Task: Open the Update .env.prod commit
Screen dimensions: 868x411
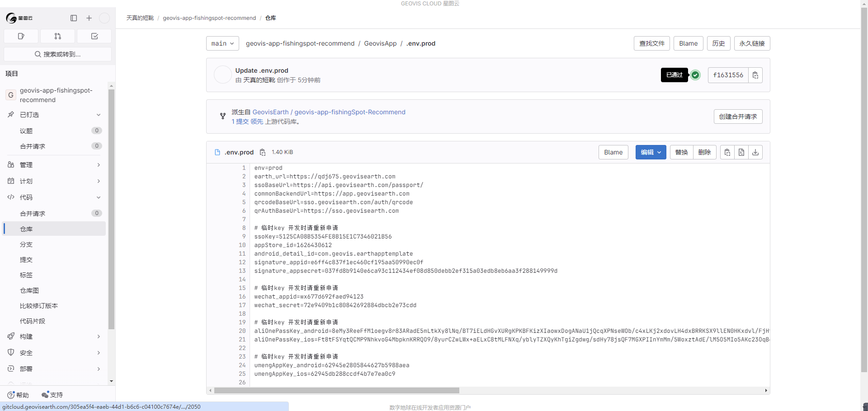Action: point(262,70)
